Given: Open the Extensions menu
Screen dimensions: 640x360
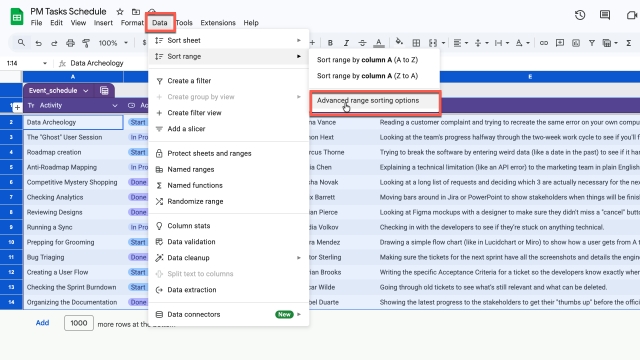Looking at the screenshot, I should pyautogui.click(x=218, y=23).
